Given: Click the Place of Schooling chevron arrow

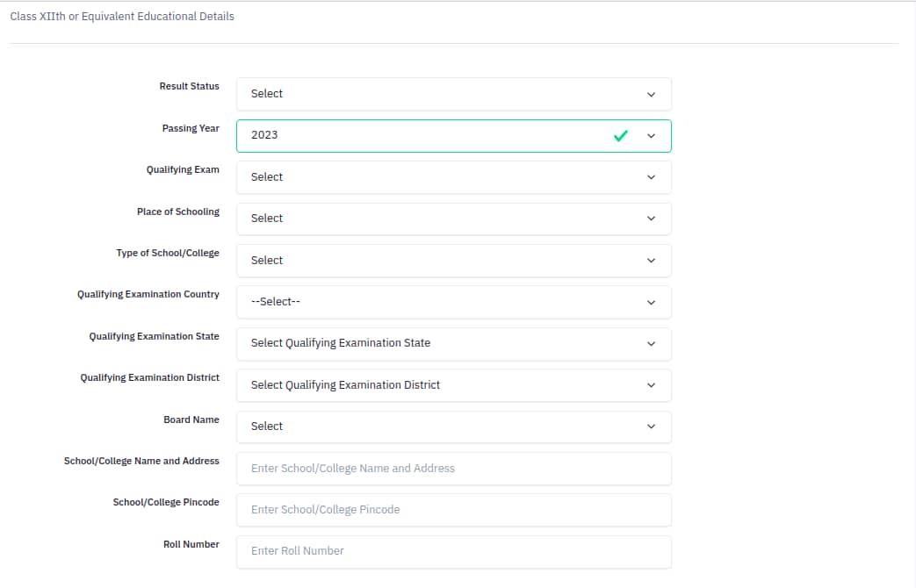Looking at the screenshot, I should pyautogui.click(x=651, y=219).
